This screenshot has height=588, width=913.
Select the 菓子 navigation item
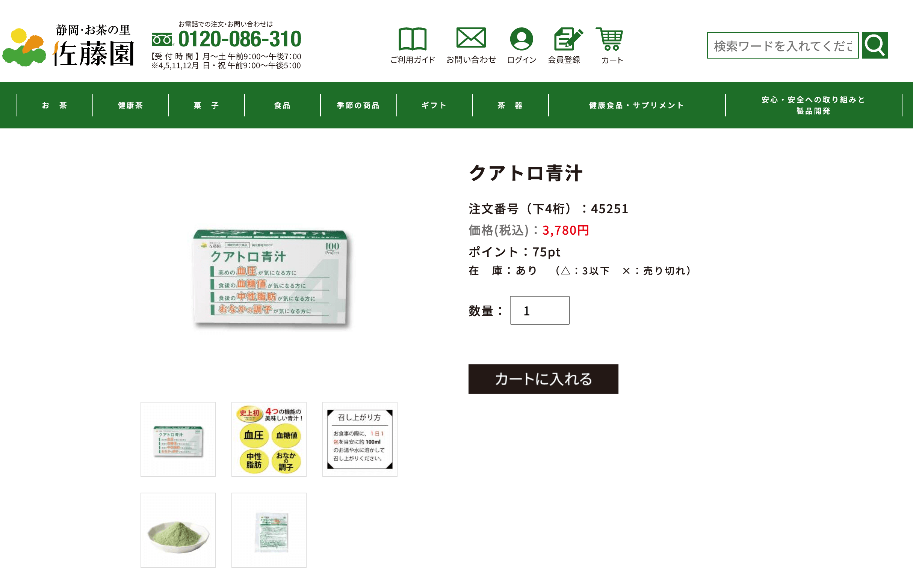pyautogui.click(x=206, y=105)
